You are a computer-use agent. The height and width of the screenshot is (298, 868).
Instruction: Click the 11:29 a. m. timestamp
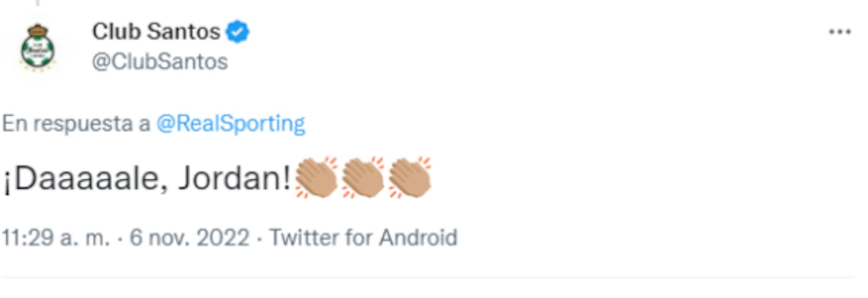pyautogui.click(x=56, y=238)
